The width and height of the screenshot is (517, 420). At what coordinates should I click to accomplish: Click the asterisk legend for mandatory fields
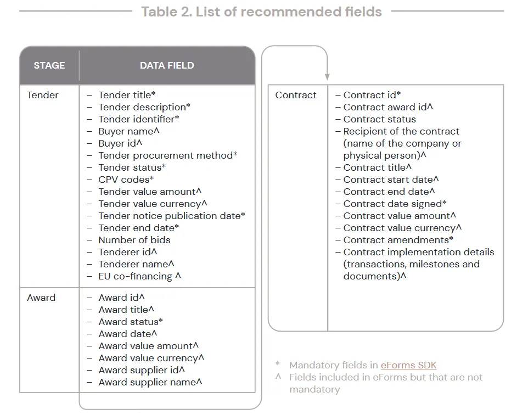pyautogui.click(x=356, y=365)
